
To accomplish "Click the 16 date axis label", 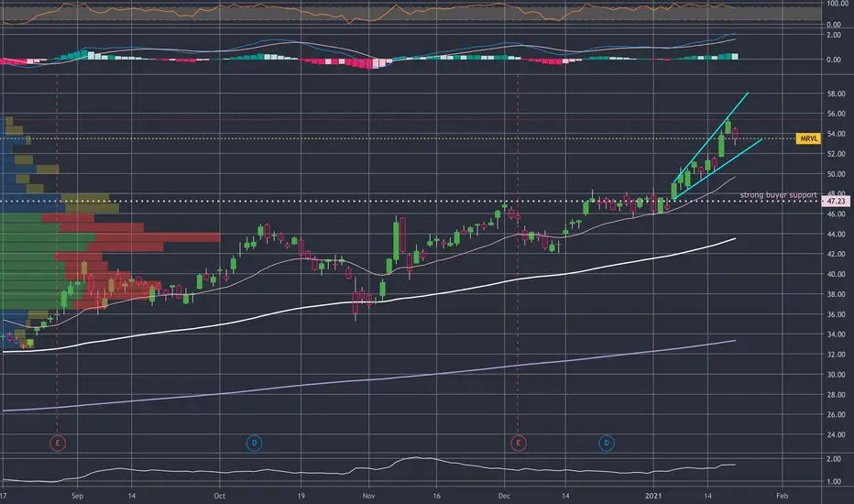I will click(x=436, y=496).
